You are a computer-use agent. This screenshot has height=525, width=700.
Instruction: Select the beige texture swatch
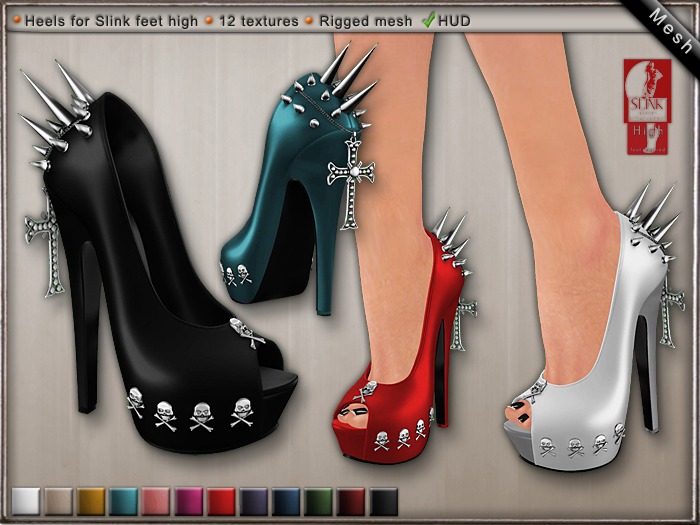click(x=58, y=501)
